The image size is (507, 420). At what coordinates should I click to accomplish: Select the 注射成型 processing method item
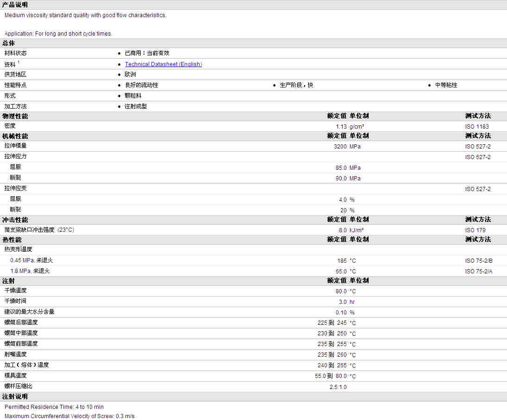tap(136, 106)
